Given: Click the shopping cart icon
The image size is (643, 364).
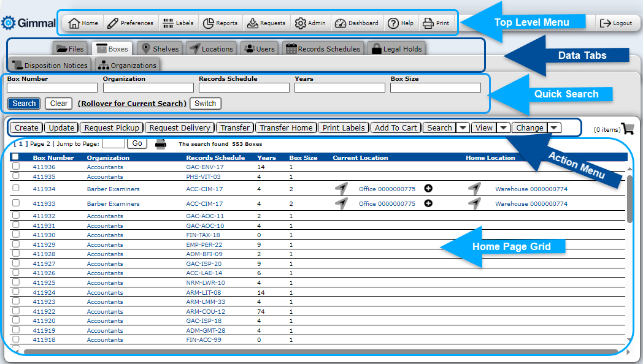Looking at the screenshot, I should [627, 129].
